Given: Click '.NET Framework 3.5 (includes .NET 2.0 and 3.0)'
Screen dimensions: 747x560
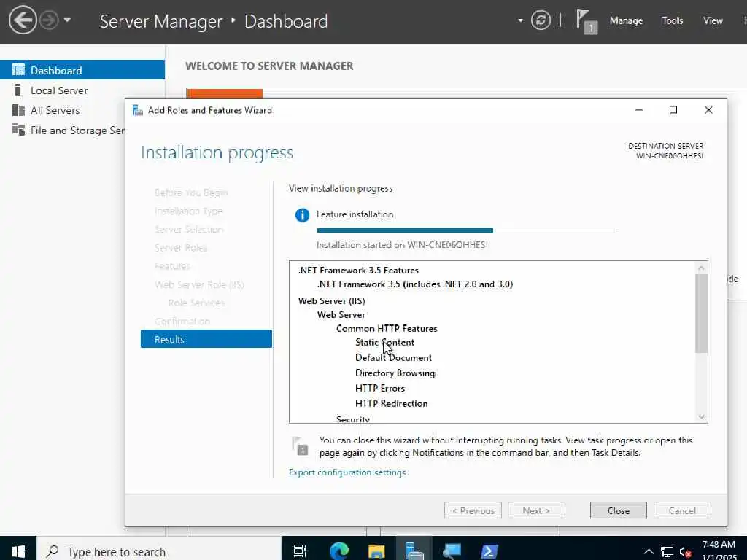Looking at the screenshot, I should click(415, 284).
